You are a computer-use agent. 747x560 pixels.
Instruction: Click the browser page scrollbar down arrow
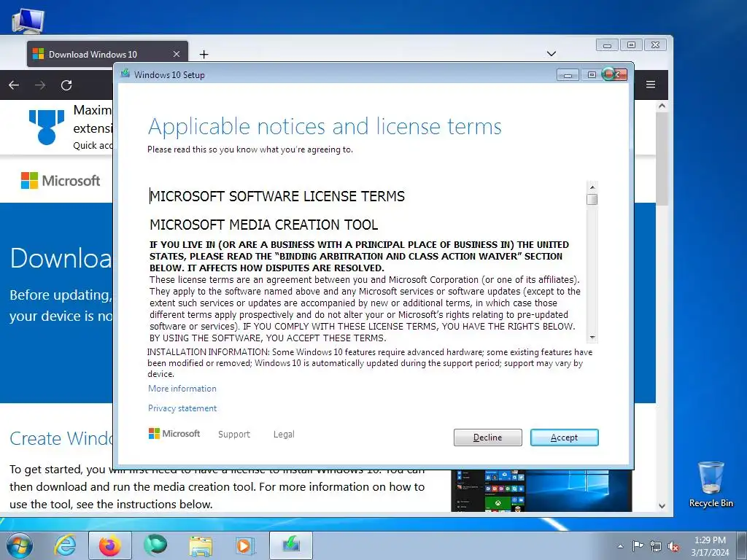tap(662, 506)
